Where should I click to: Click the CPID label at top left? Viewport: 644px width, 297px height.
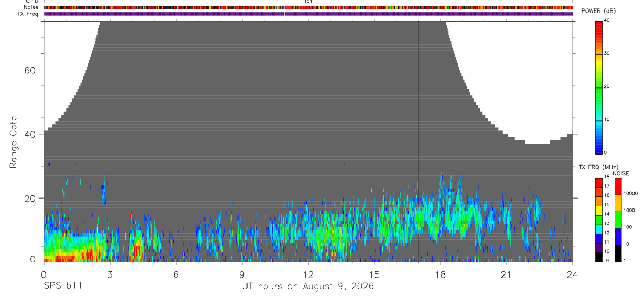point(32,2)
